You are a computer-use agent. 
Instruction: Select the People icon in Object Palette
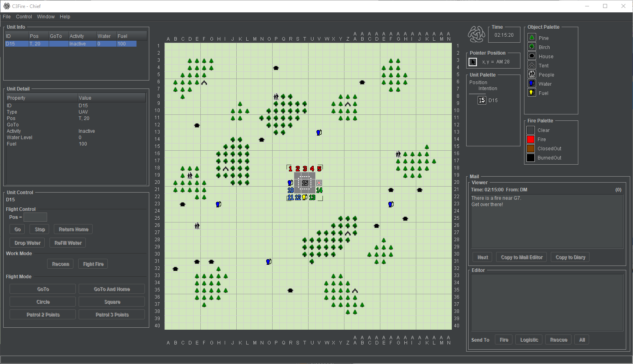click(x=532, y=74)
